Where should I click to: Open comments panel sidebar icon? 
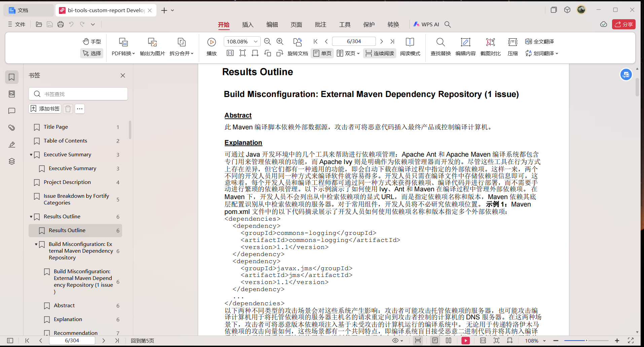(12, 111)
